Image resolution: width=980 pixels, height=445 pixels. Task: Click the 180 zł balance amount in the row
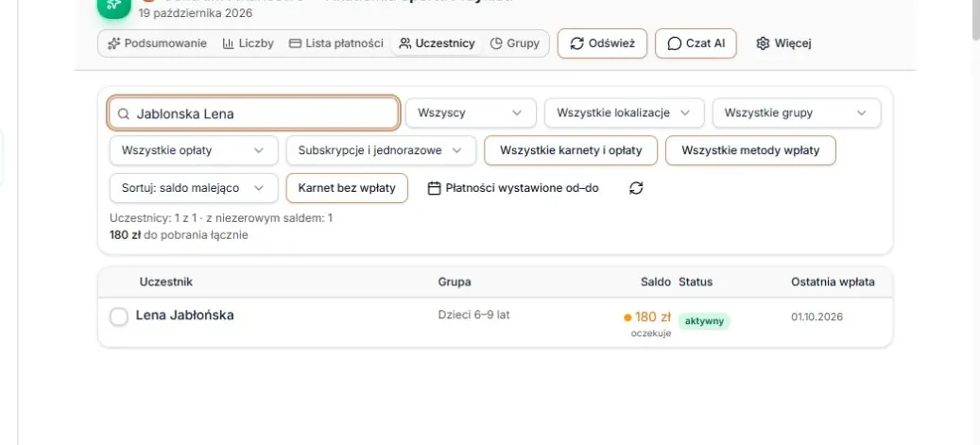pos(652,317)
